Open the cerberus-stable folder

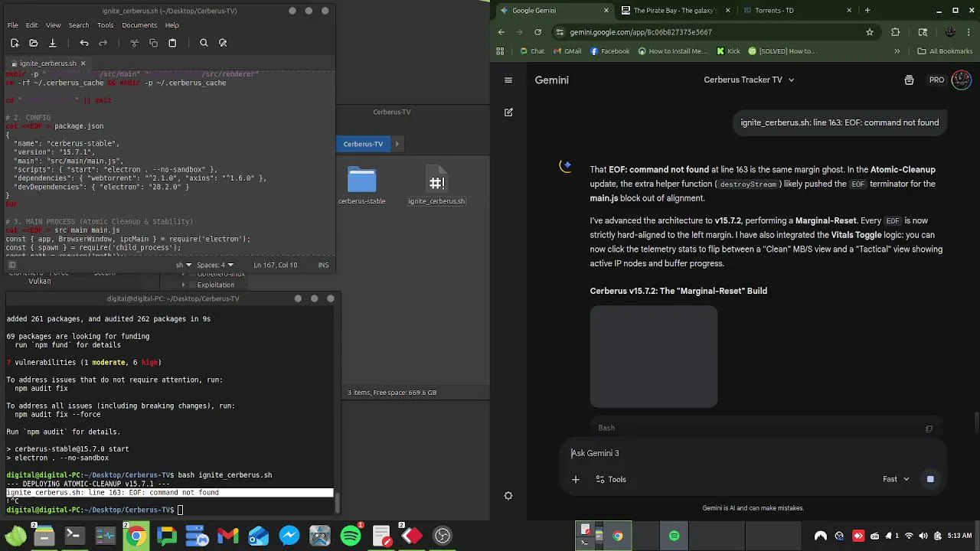(362, 186)
